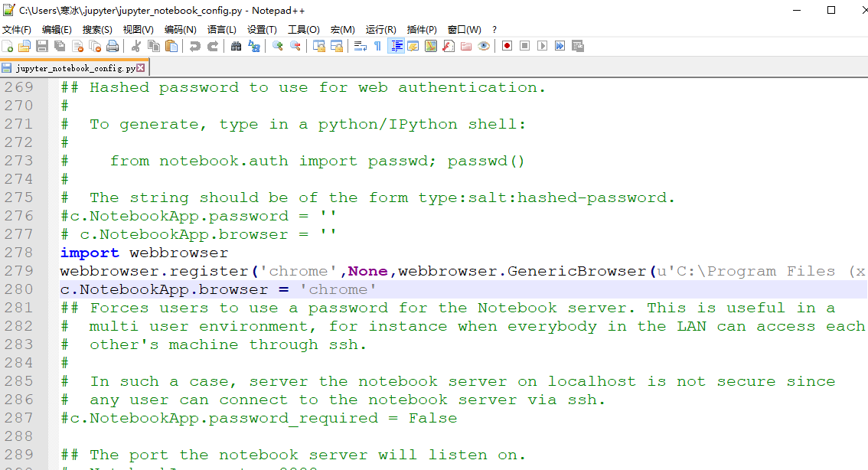The width and height of the screenshot is (868, 470).
Task: Click the Undo arrow icon
Action: [x=195, y=46]
